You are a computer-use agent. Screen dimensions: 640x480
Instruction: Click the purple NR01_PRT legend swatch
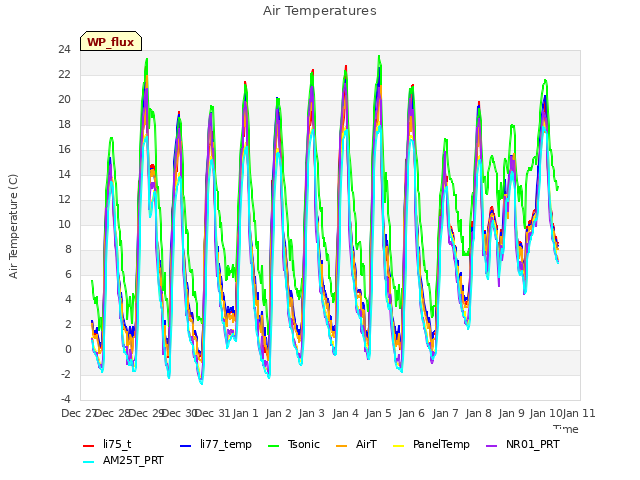point(491,445)
